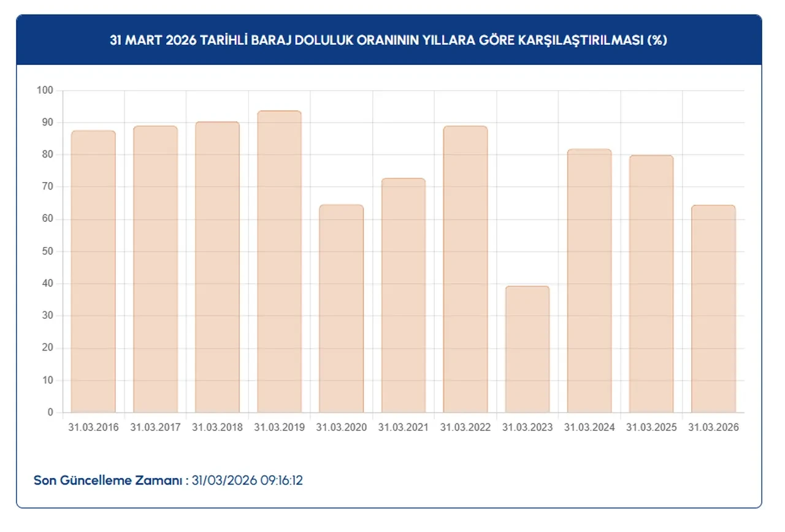
Task: Select the tallest bar, 31.03.2019
Action: tap(279, 262)
